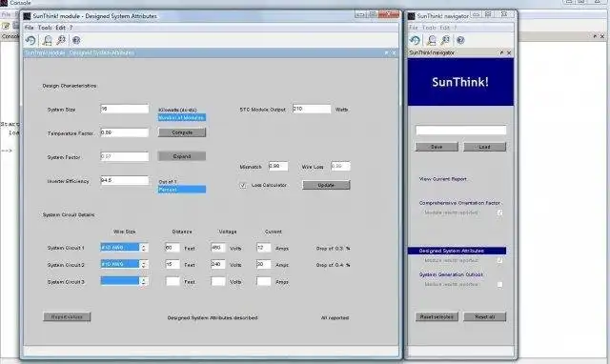Undock the Designed System Attributes panel
This screenshot has width=610, height=364.
(386, 52)
